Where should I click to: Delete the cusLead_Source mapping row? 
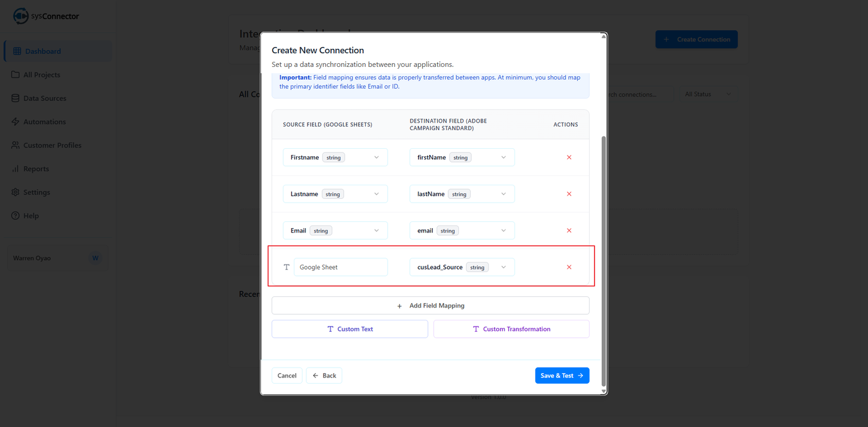click(569, 267)
